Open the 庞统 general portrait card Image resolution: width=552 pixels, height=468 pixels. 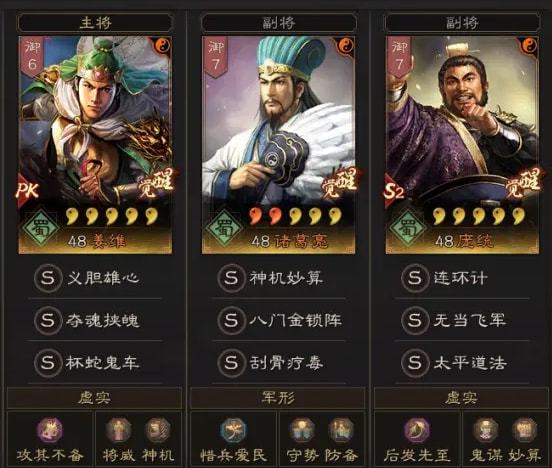[462, 145]
